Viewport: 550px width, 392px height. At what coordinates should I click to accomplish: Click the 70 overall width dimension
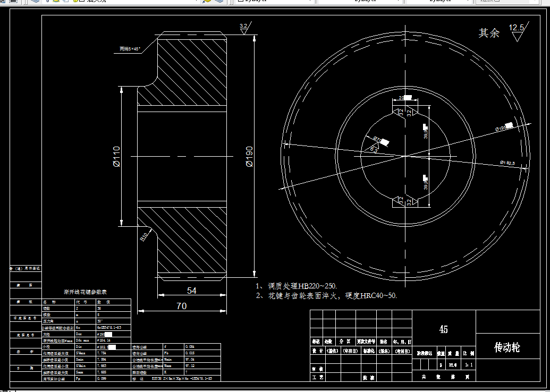point(181,306)
